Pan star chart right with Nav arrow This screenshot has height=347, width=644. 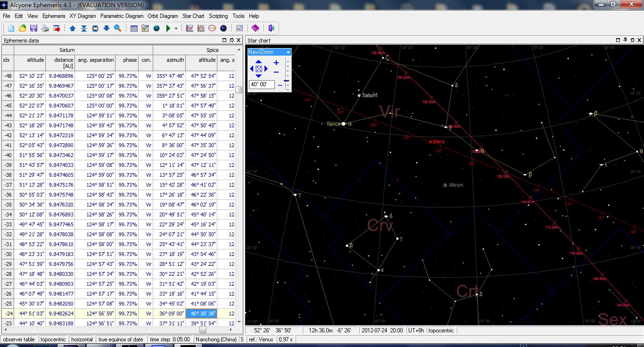pos(266,69)
